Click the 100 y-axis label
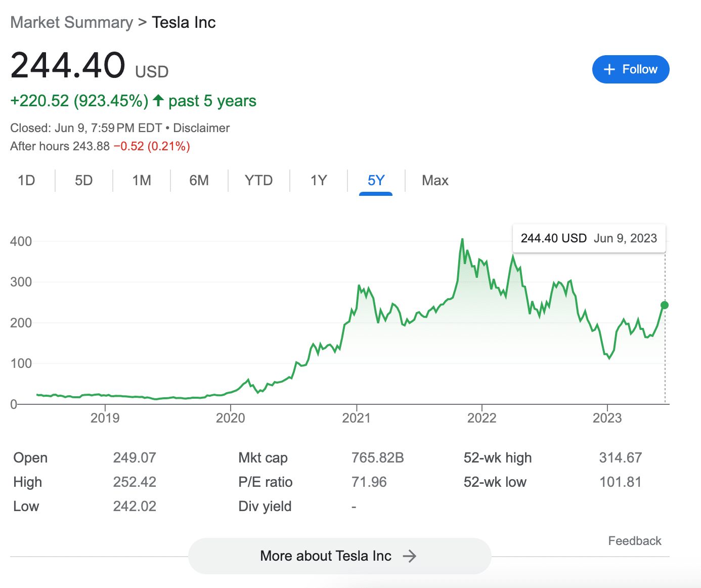701x588 pixels. (21, 363)
